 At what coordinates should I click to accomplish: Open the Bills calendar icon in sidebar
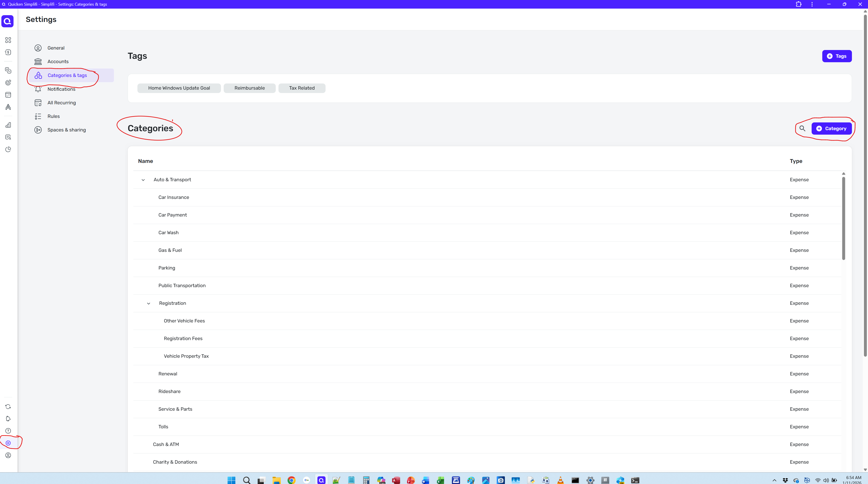click(8, 95)
